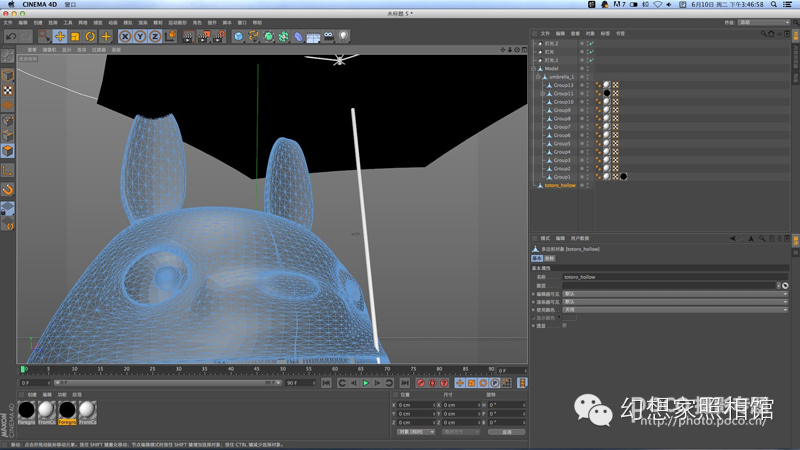Add a light object
This screenshot has height=450, width=800.
343,36
